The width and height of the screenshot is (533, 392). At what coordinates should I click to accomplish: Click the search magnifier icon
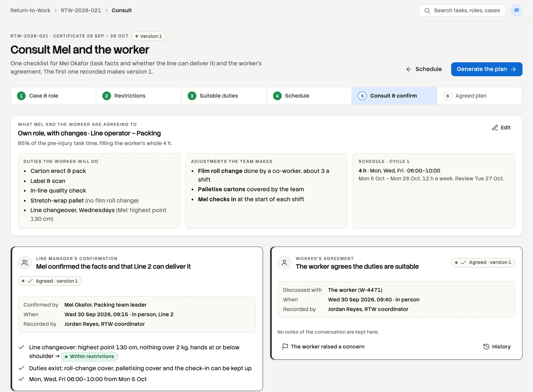coord(427,10)
